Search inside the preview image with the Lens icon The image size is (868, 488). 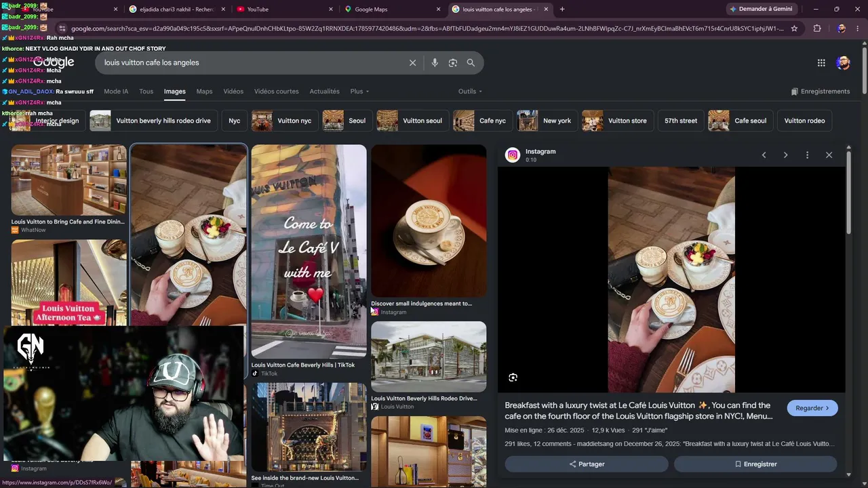[x=513, y=378]
